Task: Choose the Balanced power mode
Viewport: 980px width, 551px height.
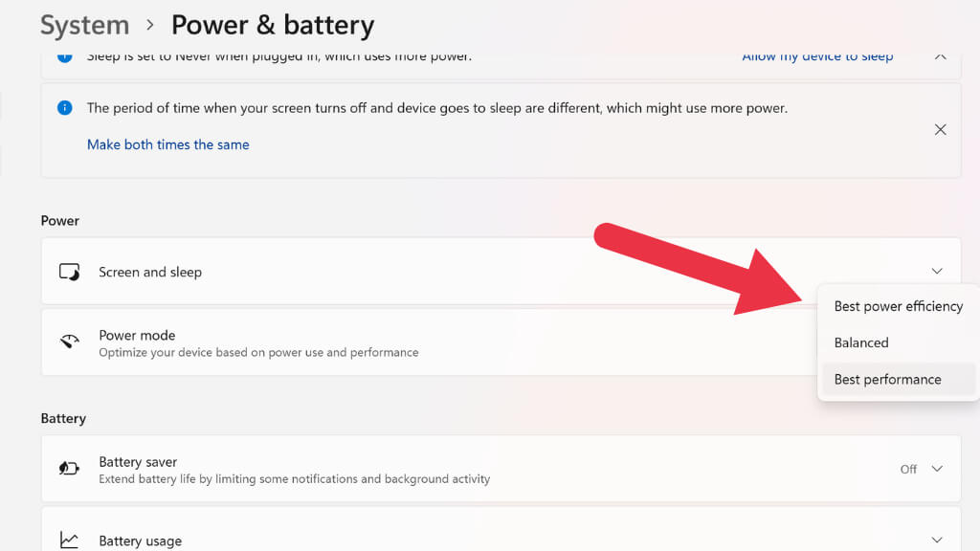Action: pyautogui.click(x=861, y=342)
